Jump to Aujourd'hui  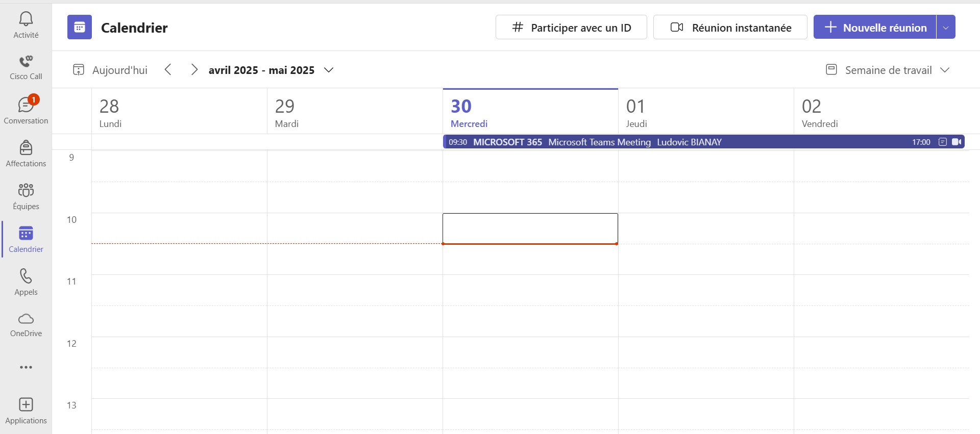[110, 70]
